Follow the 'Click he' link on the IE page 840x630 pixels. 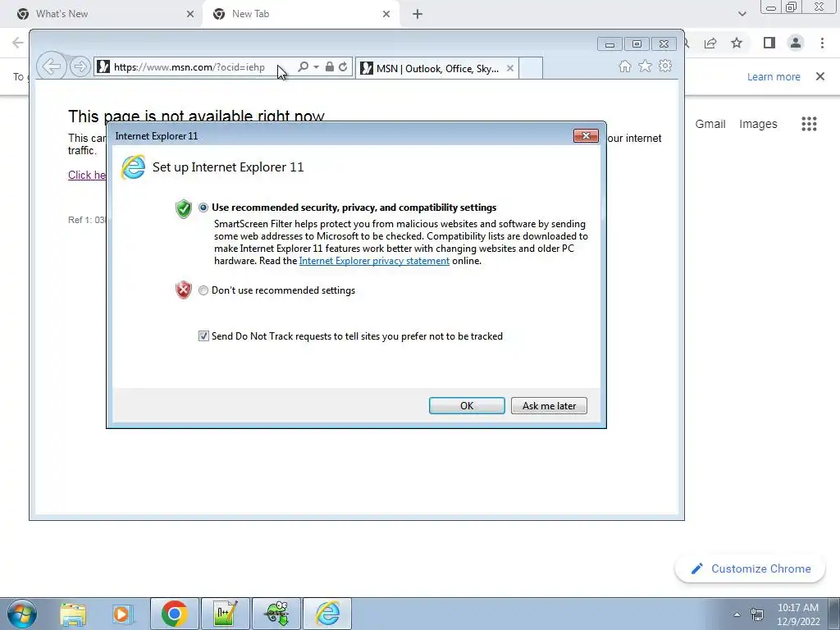[x=87, y=176]
